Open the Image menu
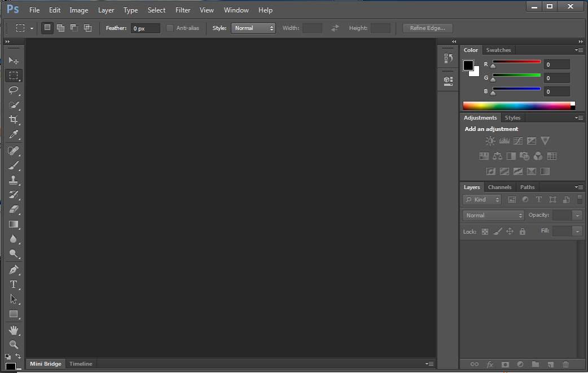This screenshot has height=373, width=588. coord(79,10)
